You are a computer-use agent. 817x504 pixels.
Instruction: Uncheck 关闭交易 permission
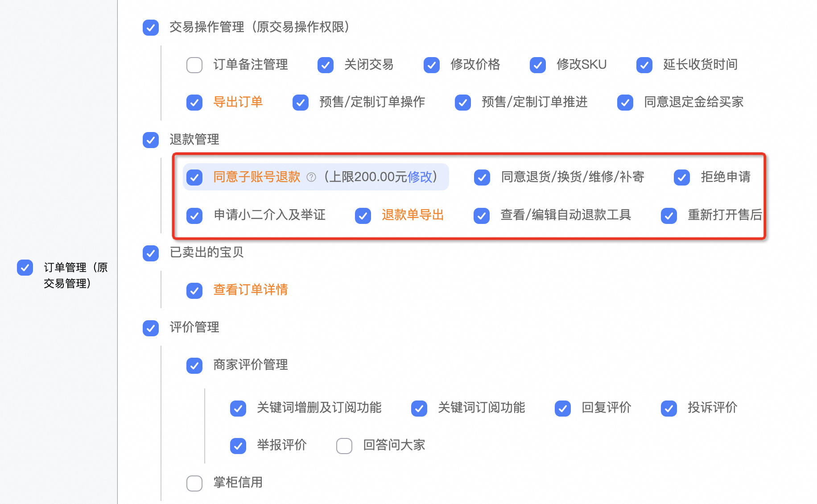(x=326, y=65)
